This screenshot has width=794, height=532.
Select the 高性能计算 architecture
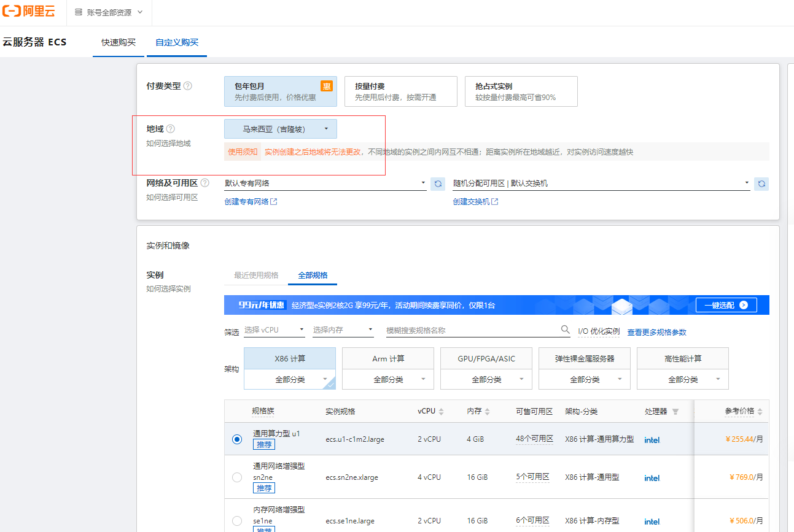click(x=683, y=358)
